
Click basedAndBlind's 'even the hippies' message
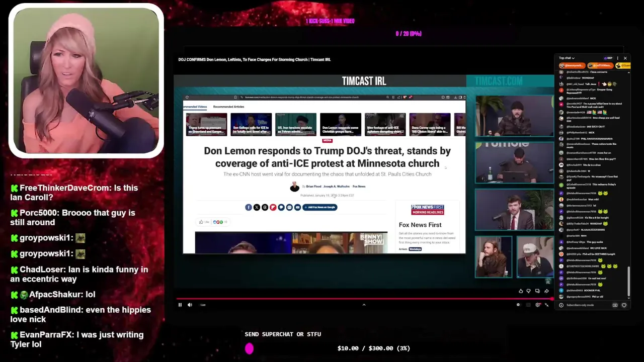pyautogui.click(x=80, y=314)
